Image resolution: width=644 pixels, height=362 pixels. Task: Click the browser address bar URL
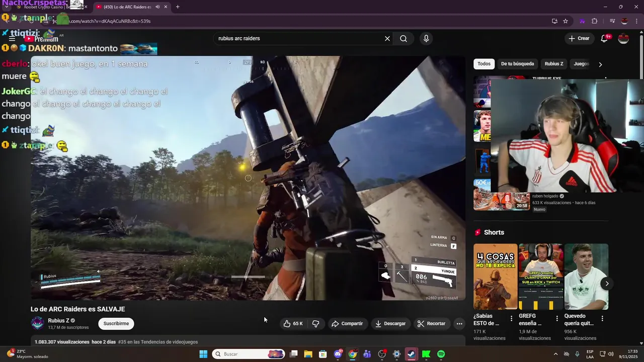[101, 21]
